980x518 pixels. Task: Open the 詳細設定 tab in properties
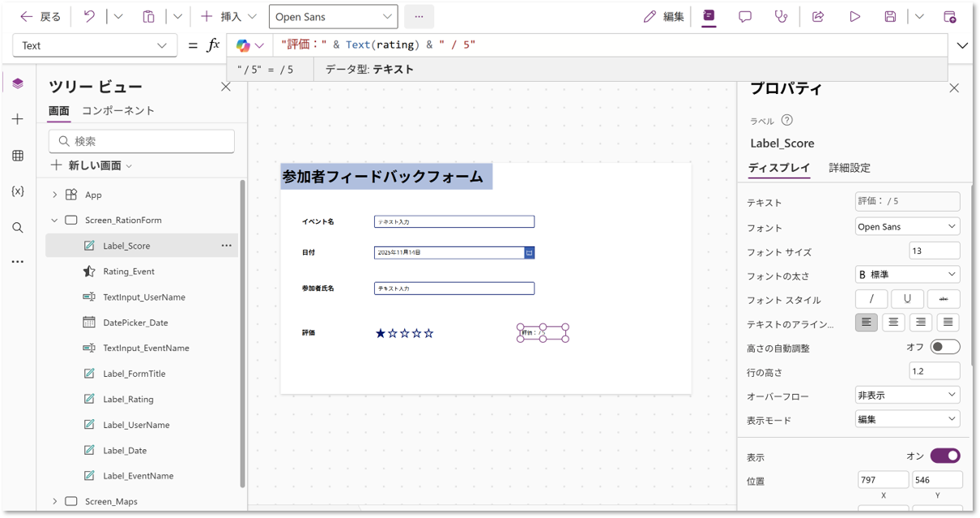point(850,168)
